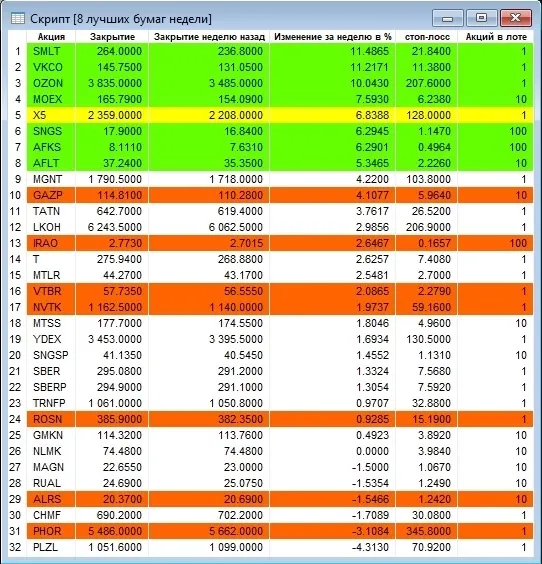Select the VTBR ticker cell
542x564 pixels.
[x=51, y=291]
